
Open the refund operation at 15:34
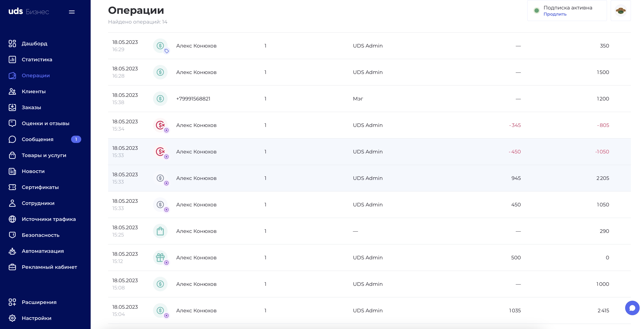point(369,125)
